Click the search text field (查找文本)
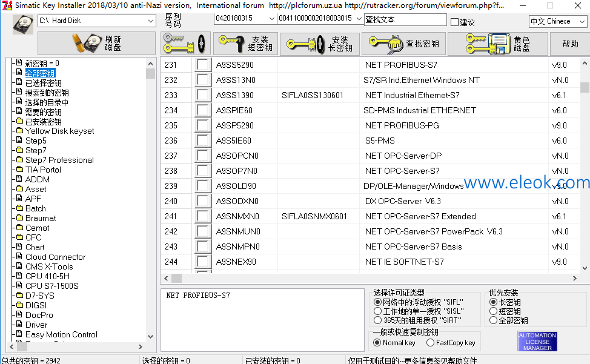590x364 pixels. (x=405, y=19)
